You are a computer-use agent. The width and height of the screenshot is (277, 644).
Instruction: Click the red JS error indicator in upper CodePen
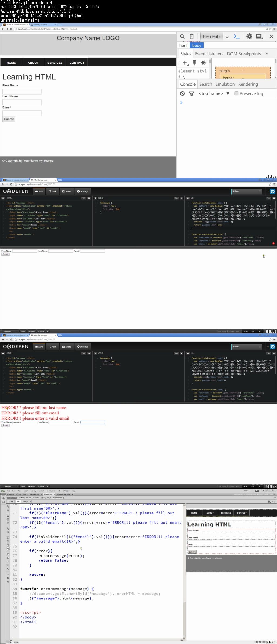(273, 243)
